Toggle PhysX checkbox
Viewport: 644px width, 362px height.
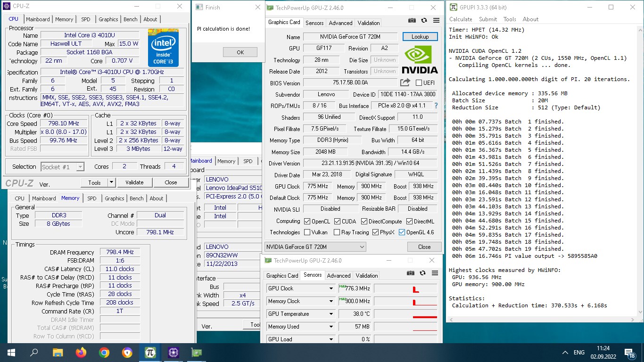(376, 232)
